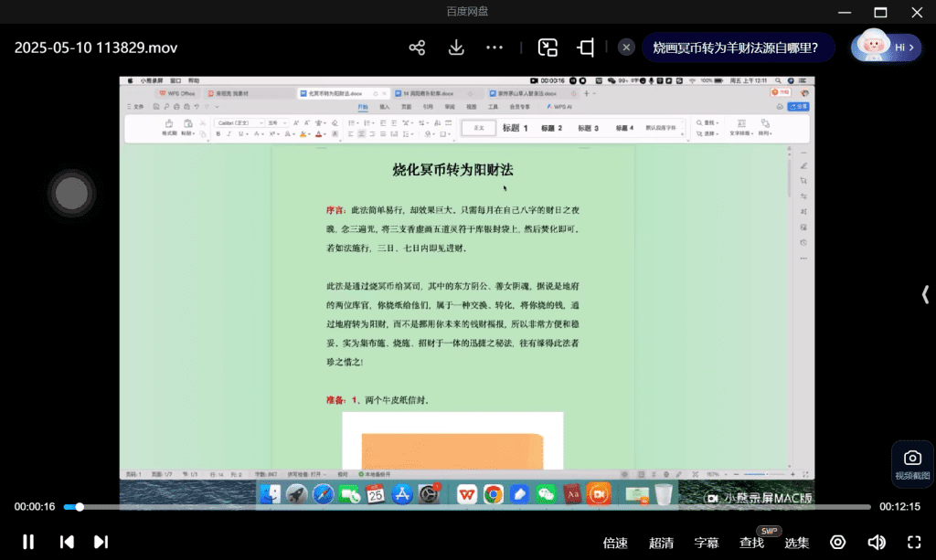Image resolution: width=936 pixels, height=560 pixels.
Task: Open the 选集 episode list
Action: pos(797,543)
